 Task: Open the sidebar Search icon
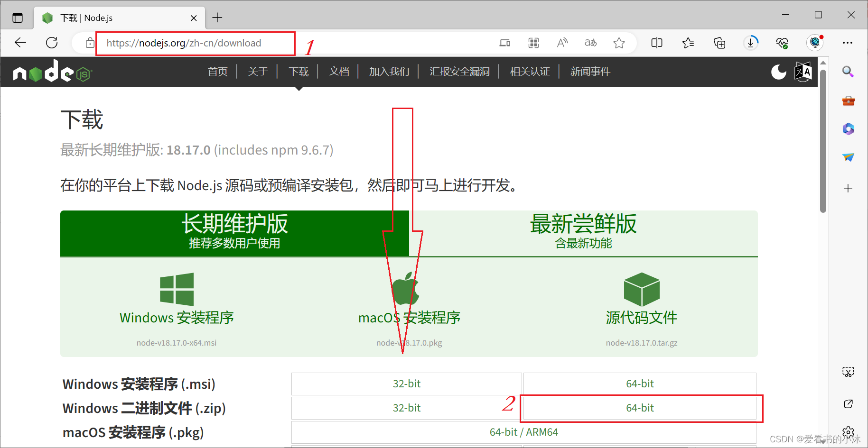click(848, 72)
